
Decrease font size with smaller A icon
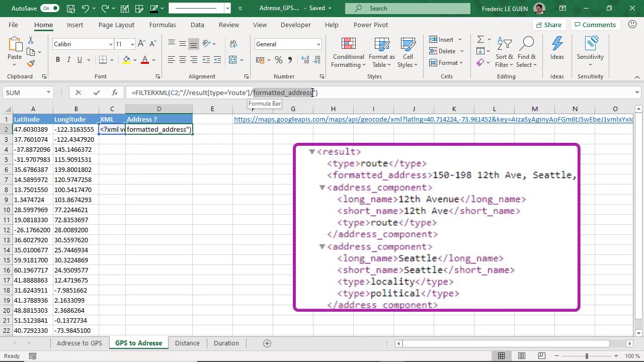152,44
